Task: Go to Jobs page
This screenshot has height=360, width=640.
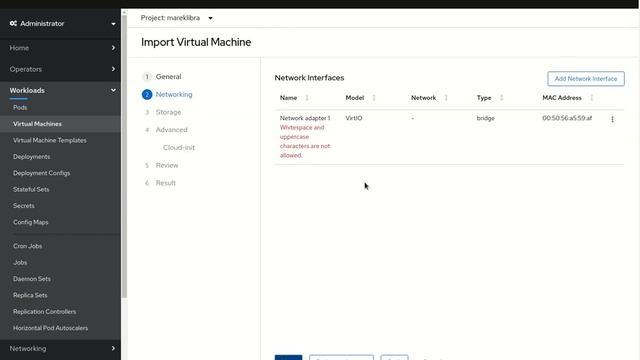Action: coord(20,262)
